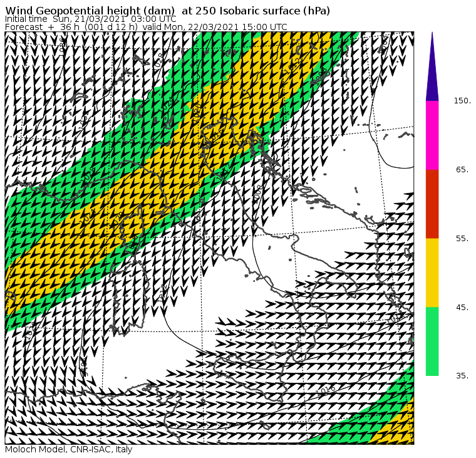Click the '1016' contour label on the map
The width and height of the screenshot is (476, 458).
pyautogui.click(x=326, y=390)
